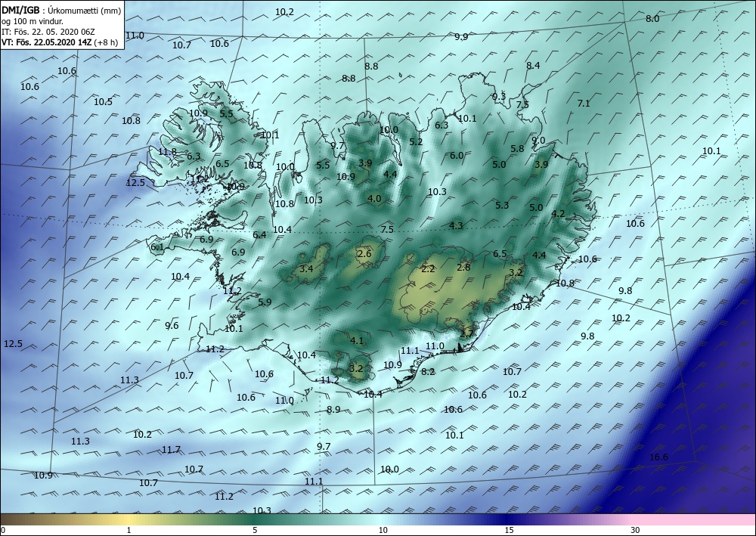Click the 2.6 value on the glacier
This screenshot has width=756, height=536.
pos(364,254)
